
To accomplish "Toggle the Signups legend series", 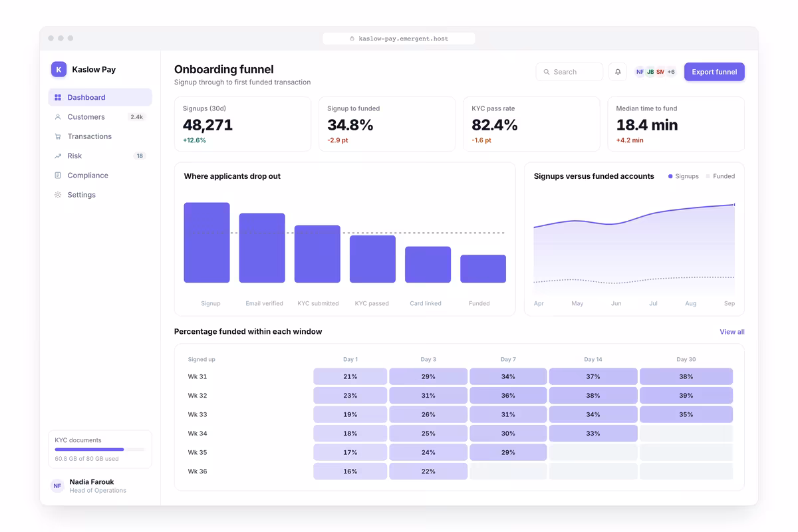I will coord(684,176).
